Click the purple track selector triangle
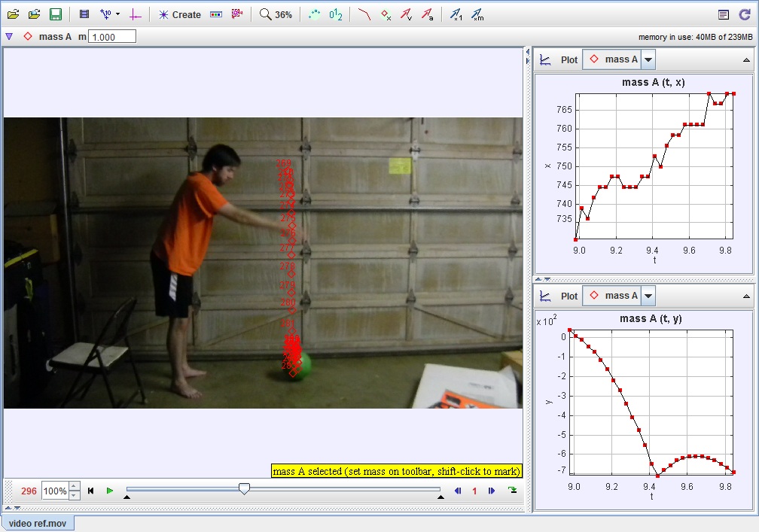 [9, 36]
